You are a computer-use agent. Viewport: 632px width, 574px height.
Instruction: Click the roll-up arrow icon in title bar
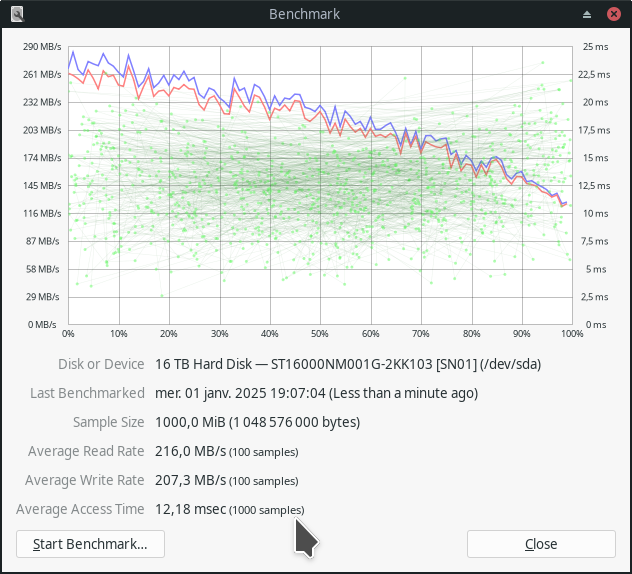[x=587, y=15]
